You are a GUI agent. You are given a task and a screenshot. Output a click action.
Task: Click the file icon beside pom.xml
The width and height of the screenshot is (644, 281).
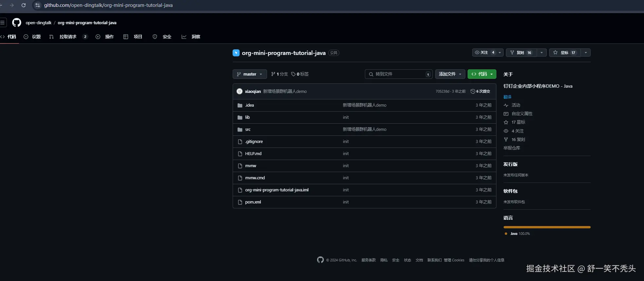click(x=240, y=202)
